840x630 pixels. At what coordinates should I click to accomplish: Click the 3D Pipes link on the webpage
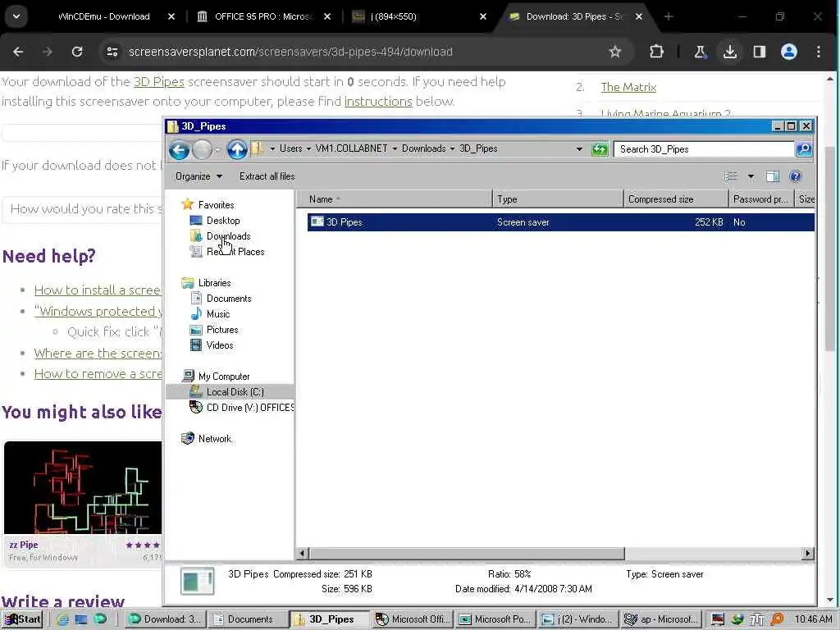[x=158, y=81]
